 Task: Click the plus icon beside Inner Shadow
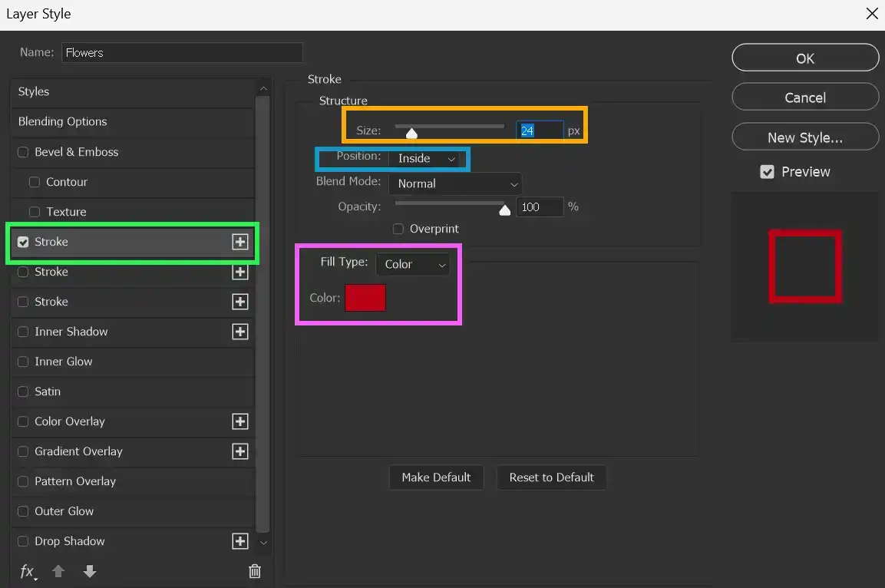pyautogui.click(x=240, y=332)
